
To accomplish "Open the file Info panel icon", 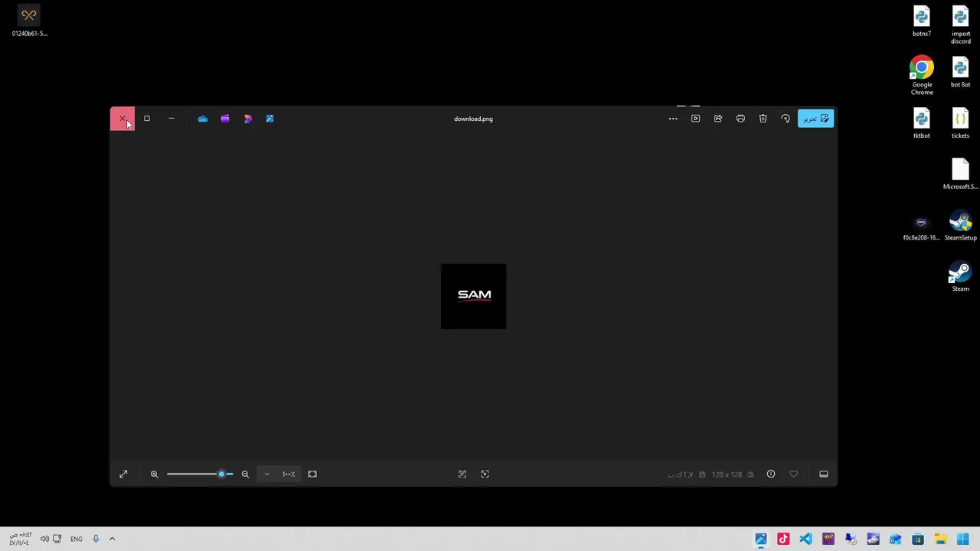I will click(771, 474).
